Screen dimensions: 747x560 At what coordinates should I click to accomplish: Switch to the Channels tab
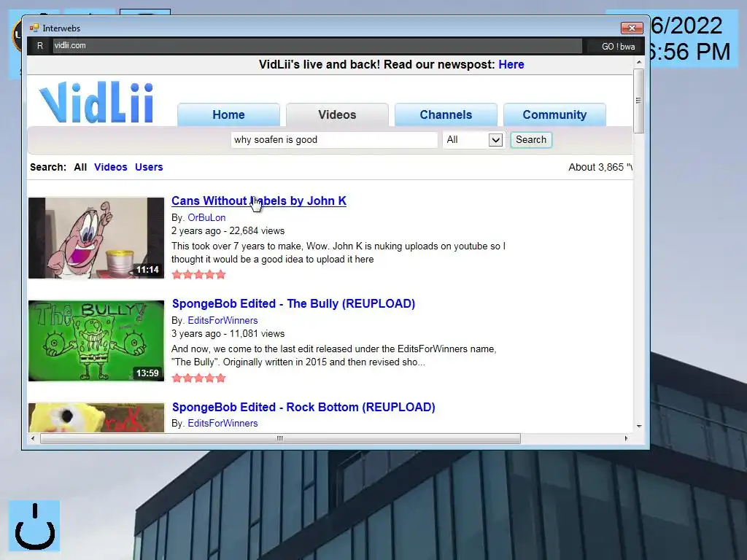446,114
